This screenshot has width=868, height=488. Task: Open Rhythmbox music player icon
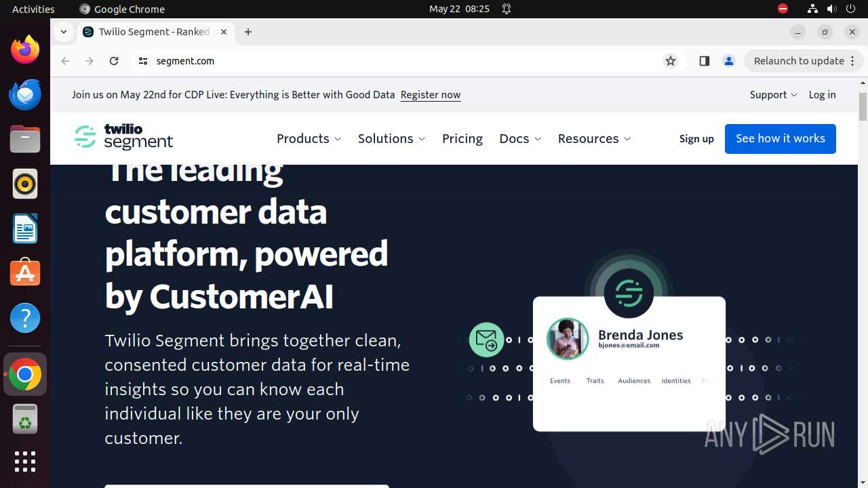click(25, 184)
